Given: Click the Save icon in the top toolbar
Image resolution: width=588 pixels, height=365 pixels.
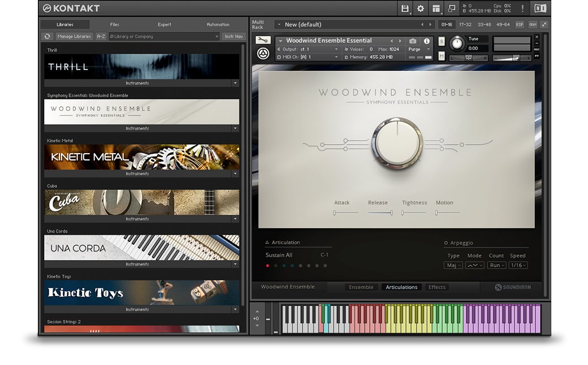Looking at the screenshot, I should click(405, 8).
